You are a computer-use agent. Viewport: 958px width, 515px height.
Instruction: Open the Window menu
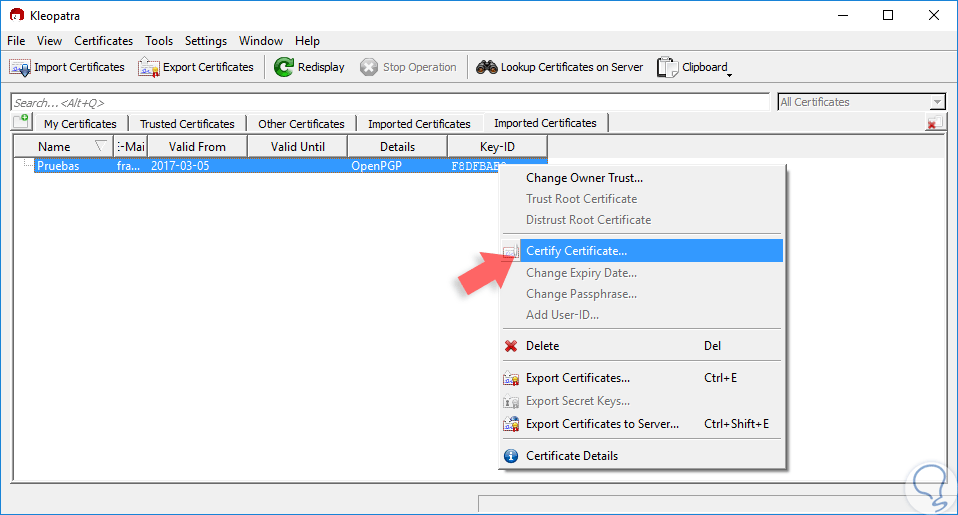[x=261, y=41]
